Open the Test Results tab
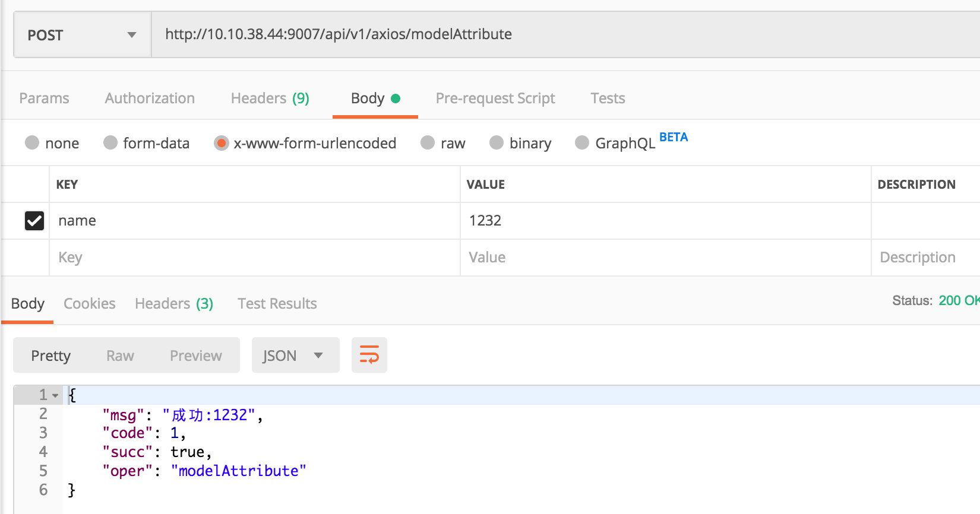This screenshot has height=514, width=980. (x=277, y=303)
